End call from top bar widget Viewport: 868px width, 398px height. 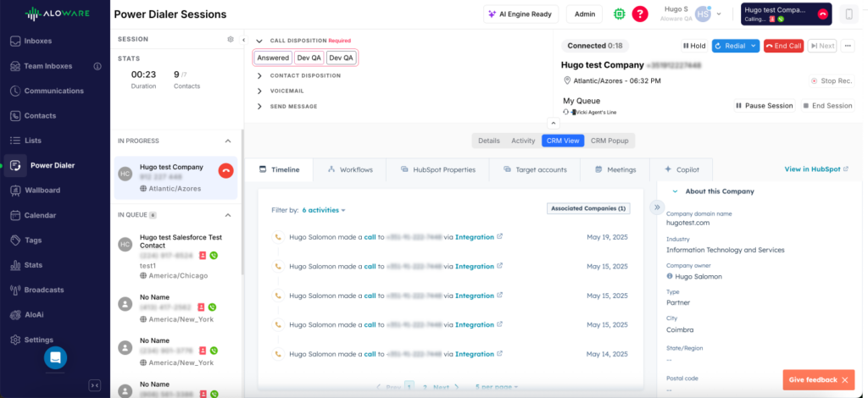coord(822,14)
